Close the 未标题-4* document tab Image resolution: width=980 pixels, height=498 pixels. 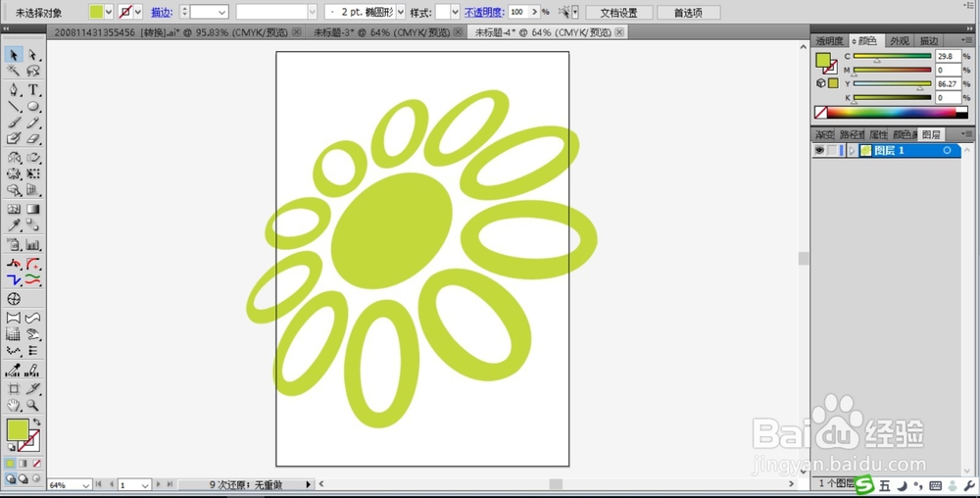(618, 32)
